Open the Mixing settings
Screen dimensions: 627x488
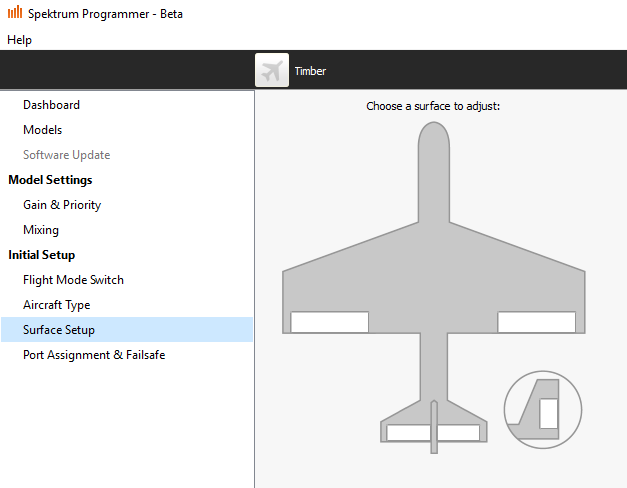click(x=41, y=230)
